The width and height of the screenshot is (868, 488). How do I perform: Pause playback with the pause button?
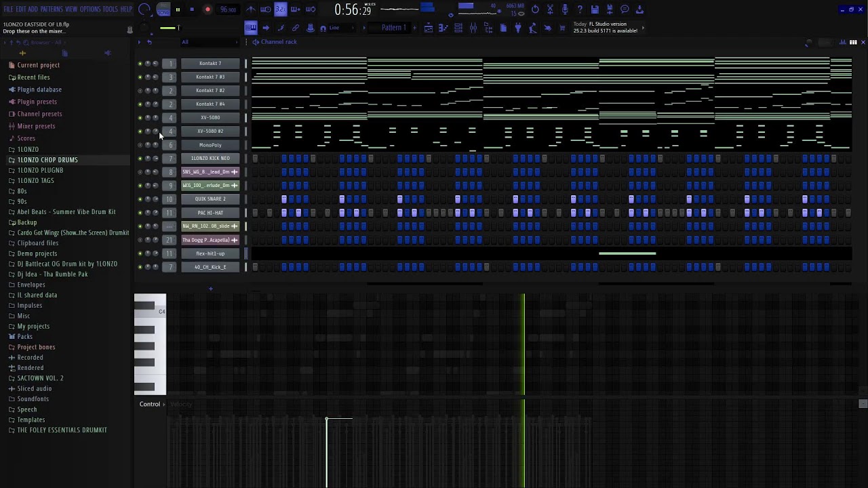(178, 9)
